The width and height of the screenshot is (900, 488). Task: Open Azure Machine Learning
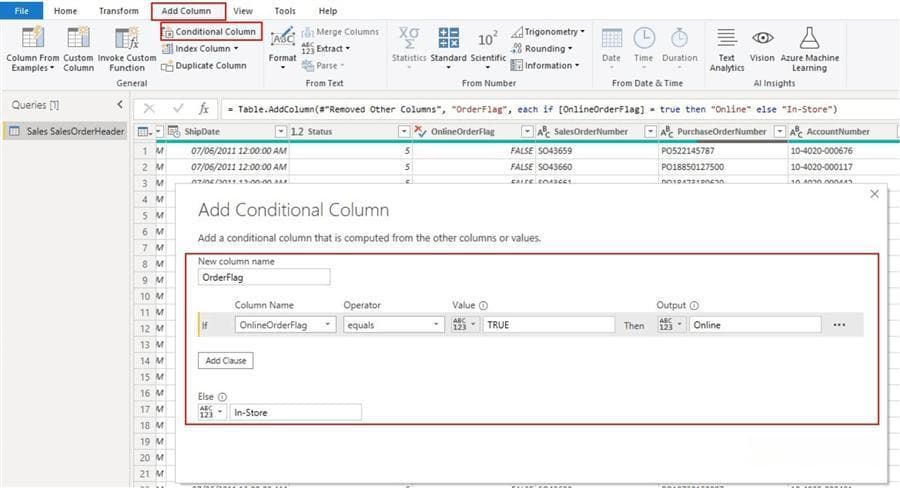click(x=809, y=49)
